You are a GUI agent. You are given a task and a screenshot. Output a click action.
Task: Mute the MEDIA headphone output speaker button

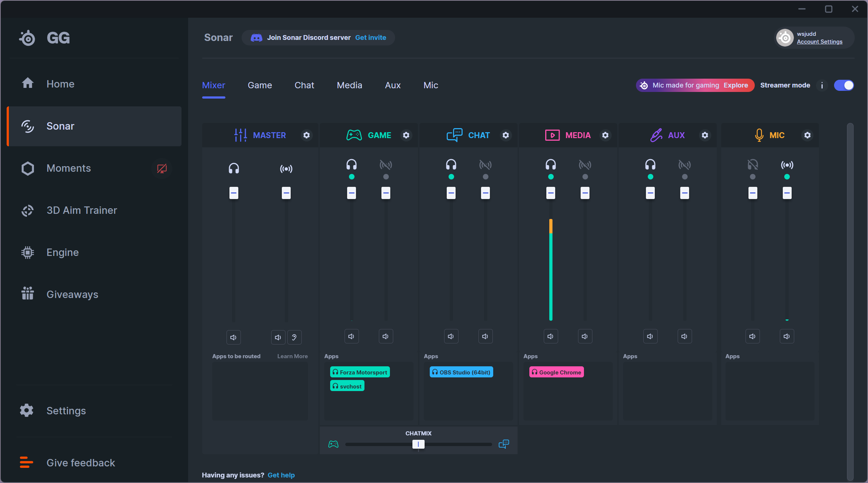[550, 336]
